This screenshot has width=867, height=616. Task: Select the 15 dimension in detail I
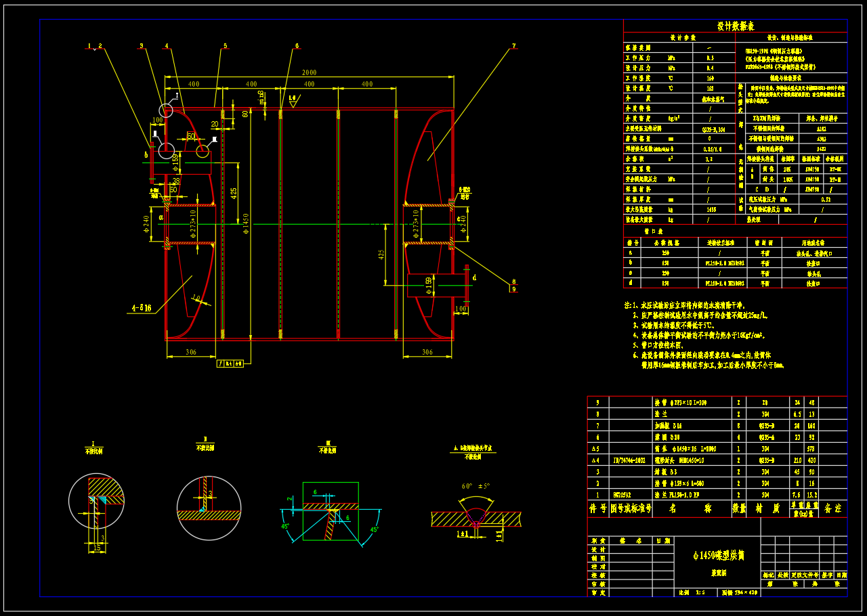point(97,548)
